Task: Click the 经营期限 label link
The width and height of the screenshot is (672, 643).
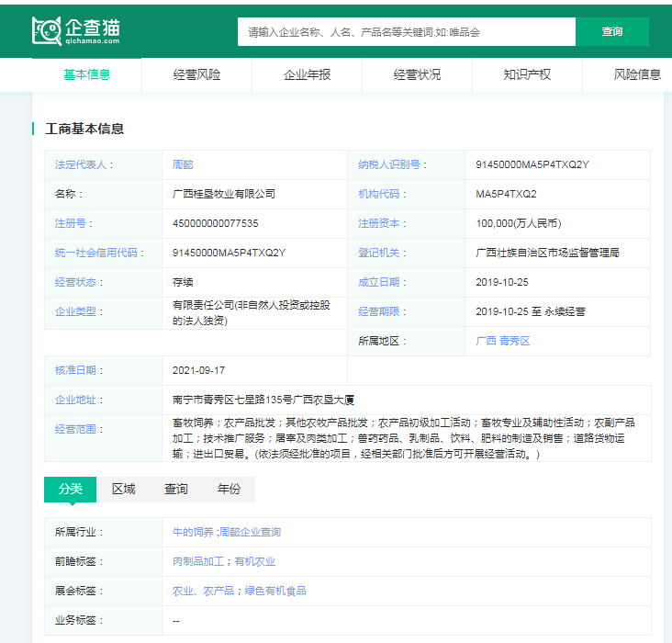Action: (379, 311)
